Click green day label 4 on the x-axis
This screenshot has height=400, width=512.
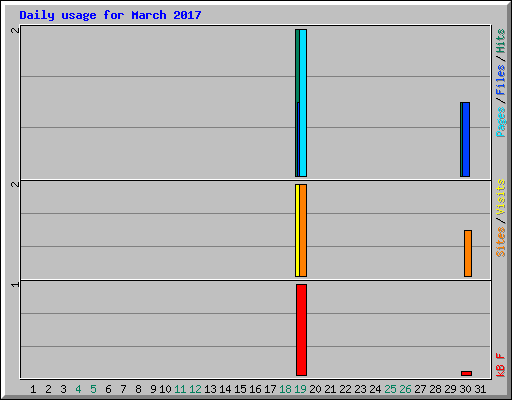coord(78,389)
